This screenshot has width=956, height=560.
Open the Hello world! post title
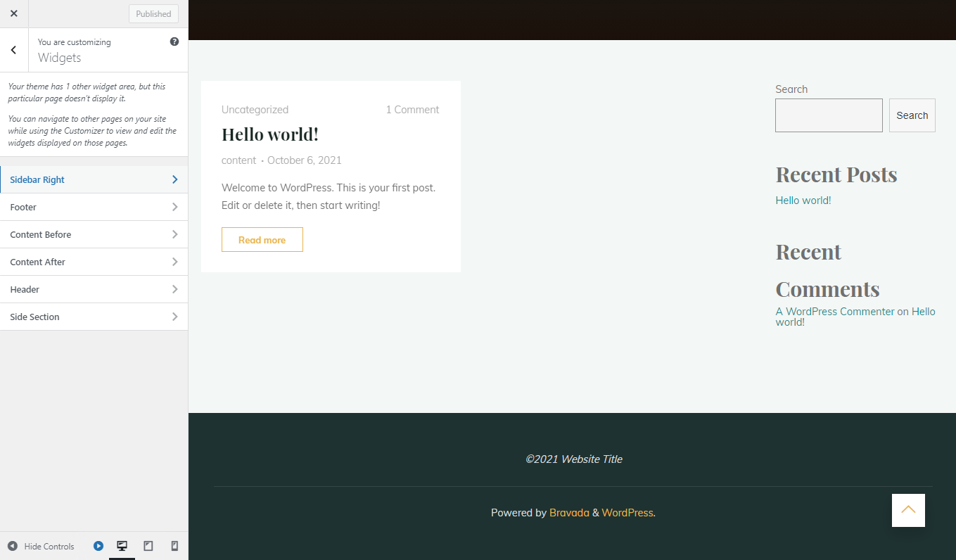coord(269,134)
